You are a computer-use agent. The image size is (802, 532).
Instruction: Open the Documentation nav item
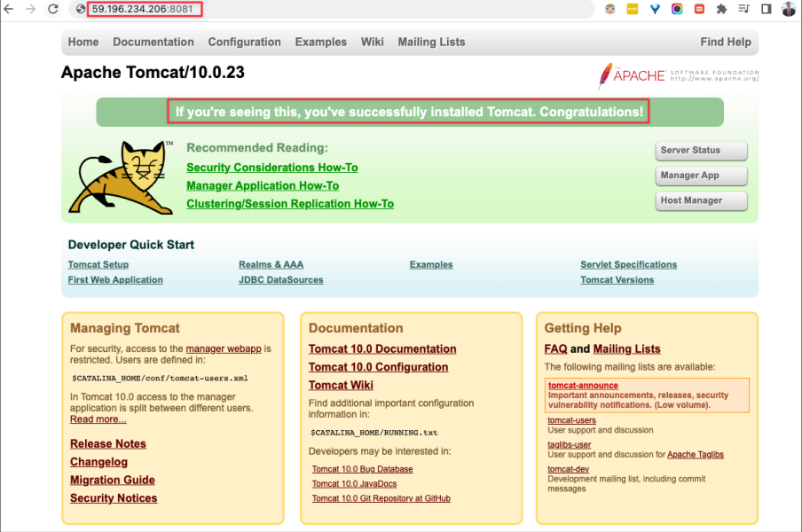153,42
